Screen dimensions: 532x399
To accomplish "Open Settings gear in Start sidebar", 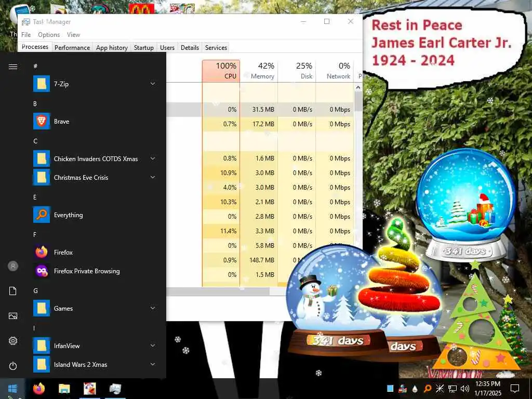I will point(13,341).
